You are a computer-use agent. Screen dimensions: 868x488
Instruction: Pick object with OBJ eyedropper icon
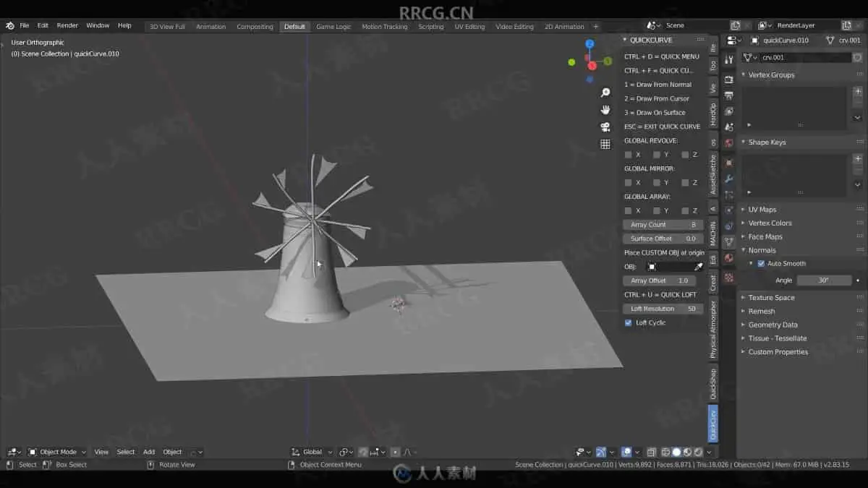click(698, 266)
